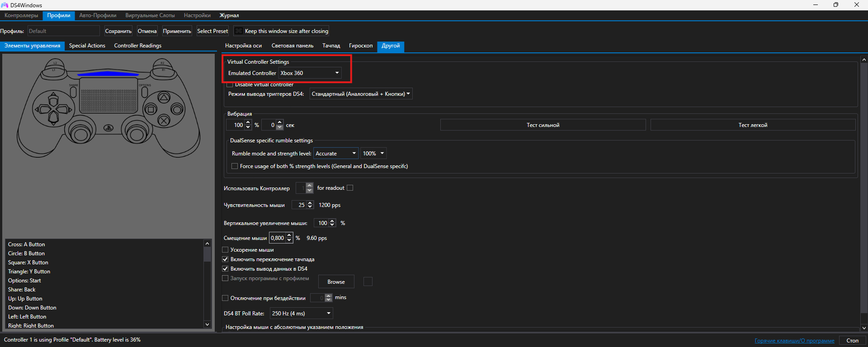Open the Special Actions tab

pos(87,46)
